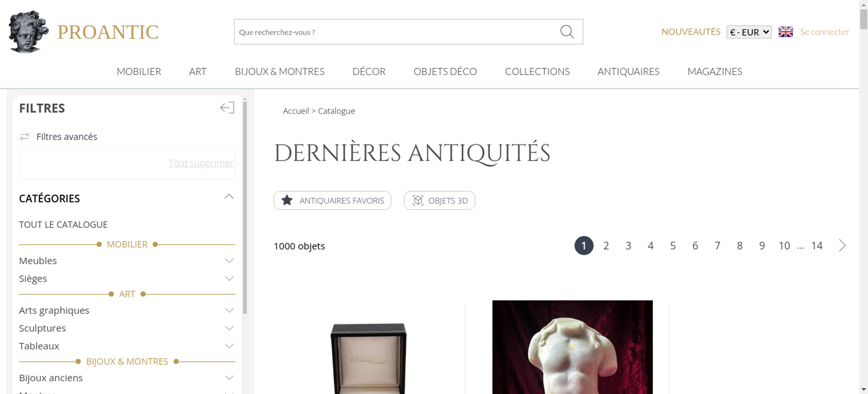Click the 3D cube icon in Objets 3D
Screen dimensions: 868x394
(x=418, y=200)
